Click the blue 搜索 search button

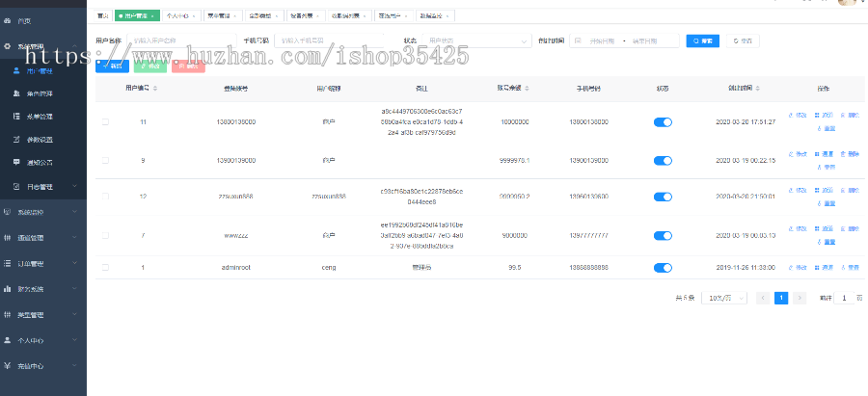[x=702, y=41]
